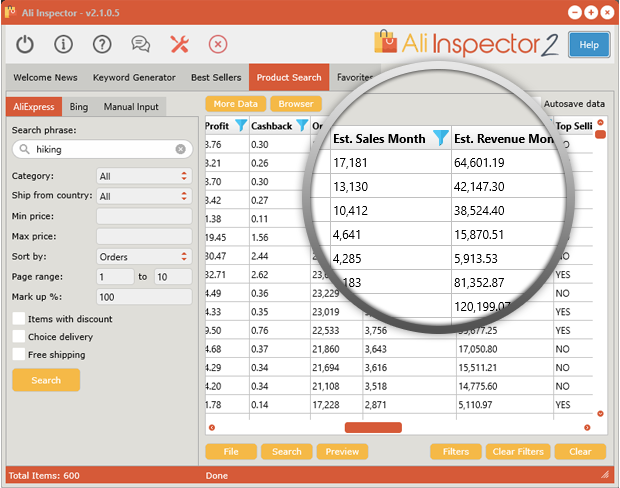Select the AliExpress source tab
Image resolution: width=620 pixels, height=488 pixels.
coord(34,107)
